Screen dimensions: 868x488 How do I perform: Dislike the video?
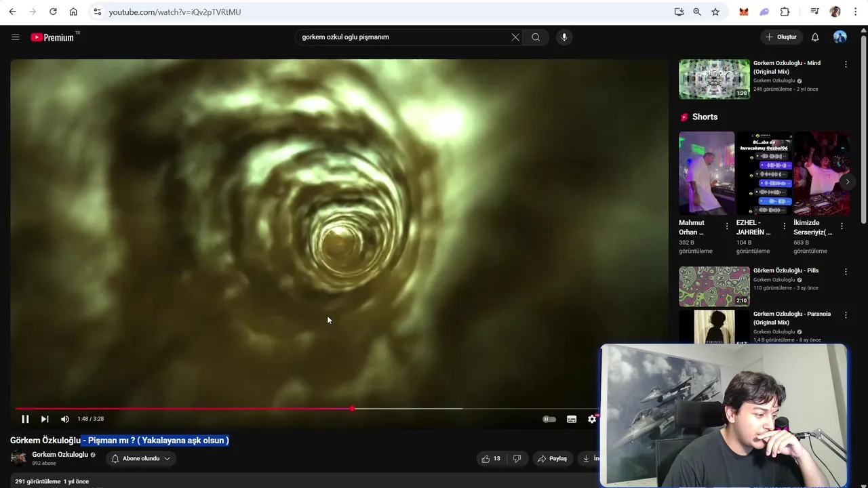[x=517, y=459]
